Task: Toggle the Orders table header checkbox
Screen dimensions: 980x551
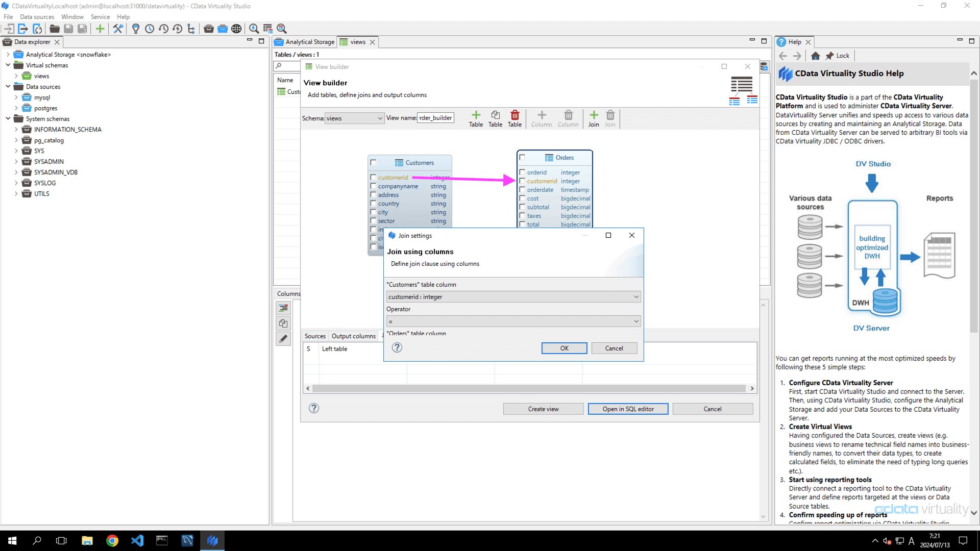Action: (x=522, y=158)
